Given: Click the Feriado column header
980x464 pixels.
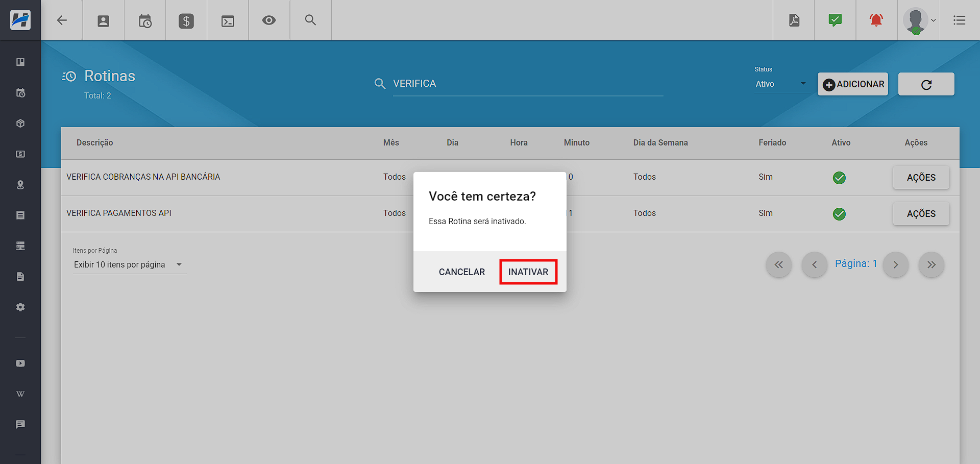Looking at the screenshot, I should coord(772,143).
